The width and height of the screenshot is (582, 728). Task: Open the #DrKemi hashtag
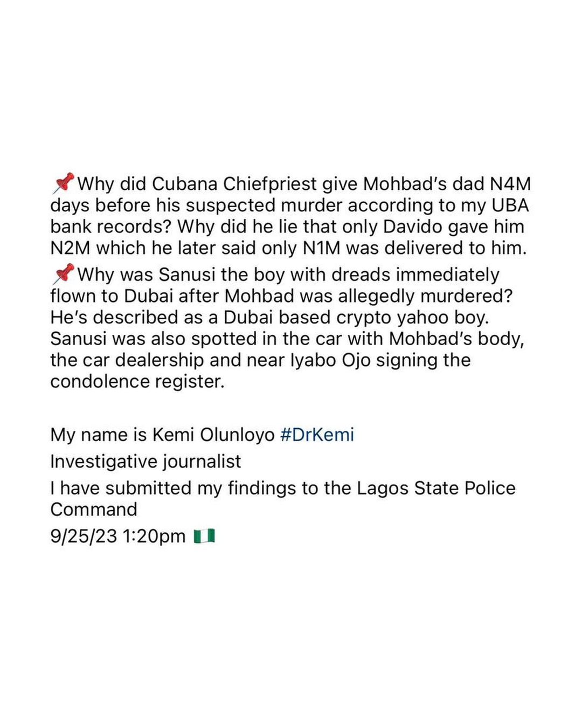(x=317, y=435)
